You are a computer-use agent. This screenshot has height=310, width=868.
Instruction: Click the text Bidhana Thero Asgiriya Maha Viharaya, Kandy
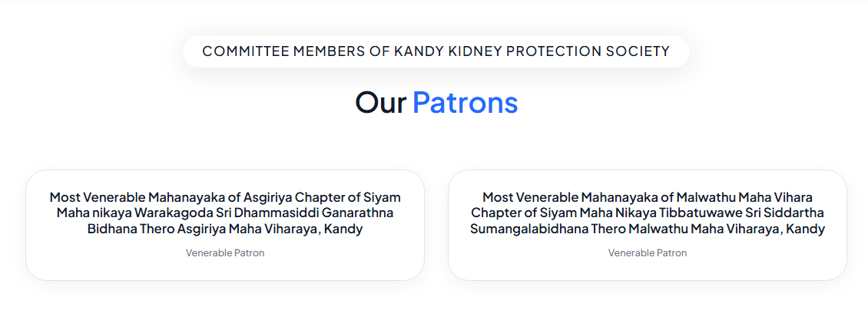pyautogui.click(x=225, y=229)
